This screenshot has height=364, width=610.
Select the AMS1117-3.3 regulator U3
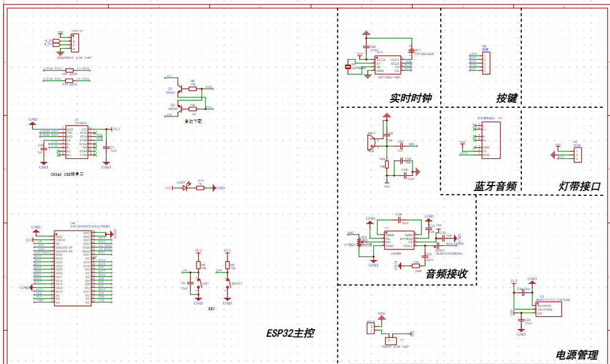(549, 309)
